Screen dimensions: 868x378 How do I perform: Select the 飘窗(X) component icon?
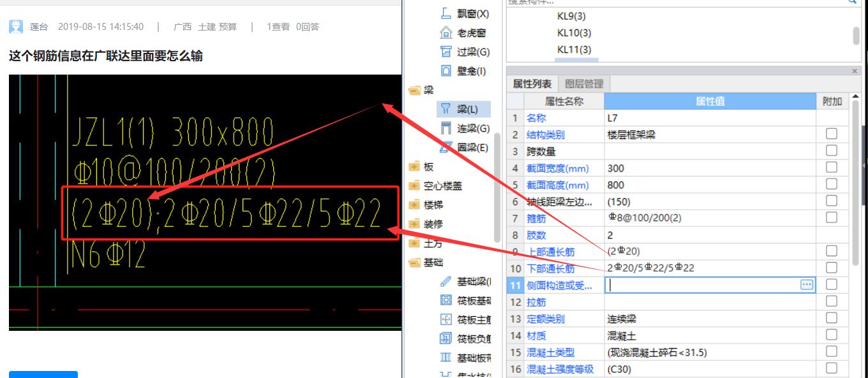tap(446, 14)
